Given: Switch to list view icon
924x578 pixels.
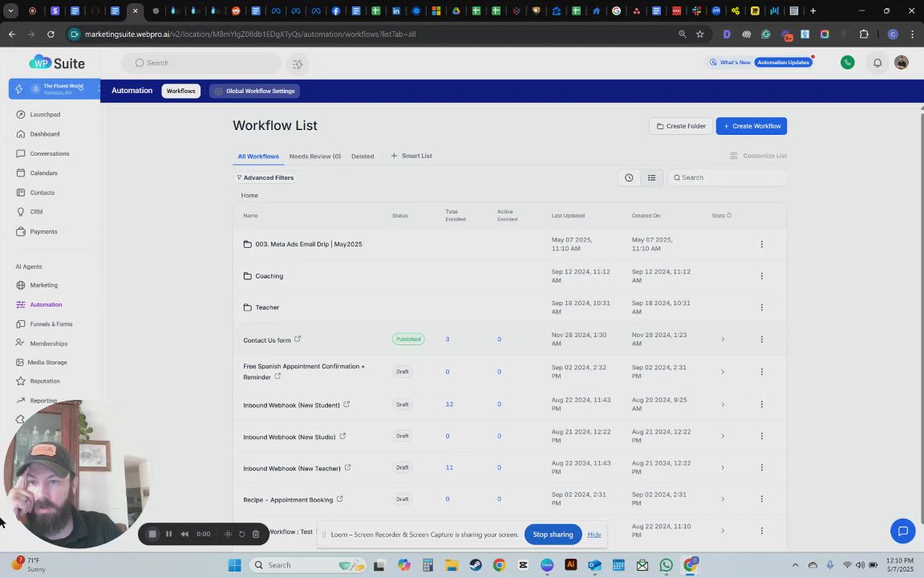Looking at the screenshot, I should pyautogui.click(x=651, y=177).
